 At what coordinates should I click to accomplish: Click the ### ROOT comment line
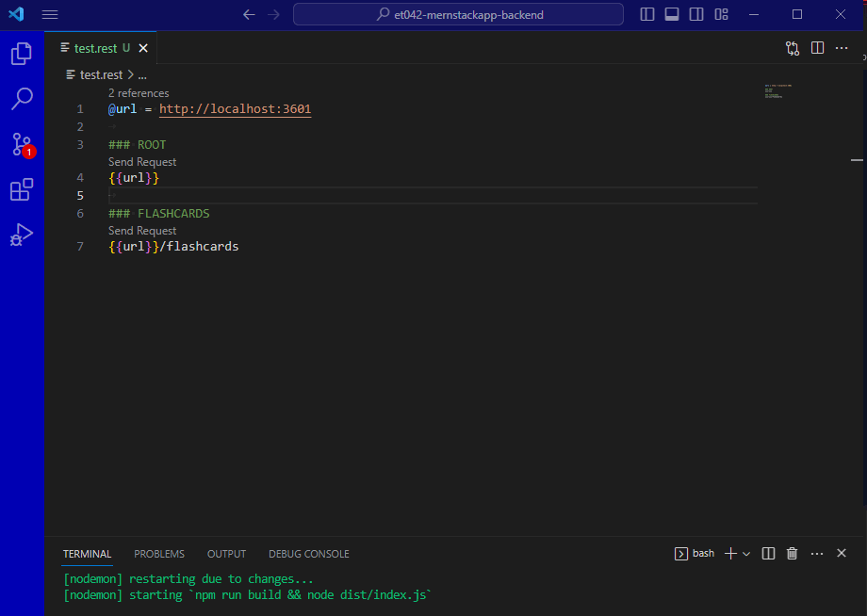coord(138,145)
